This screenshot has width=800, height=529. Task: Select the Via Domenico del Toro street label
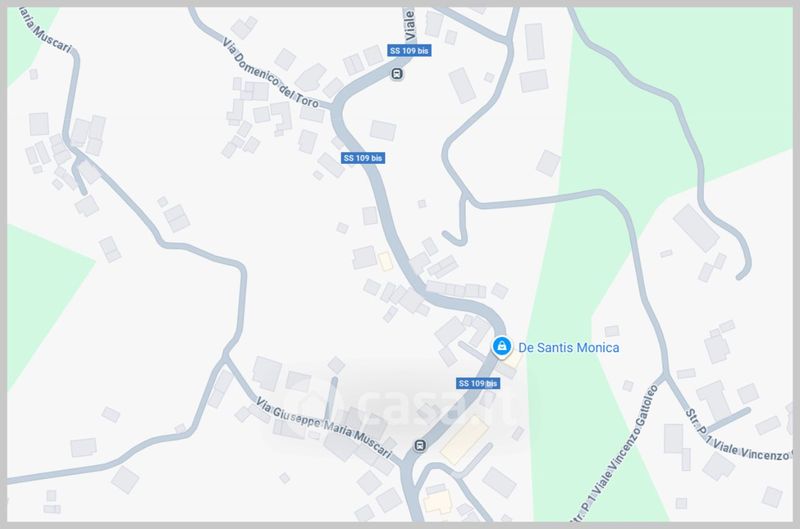pyautogui.click(x=270, y=73)
